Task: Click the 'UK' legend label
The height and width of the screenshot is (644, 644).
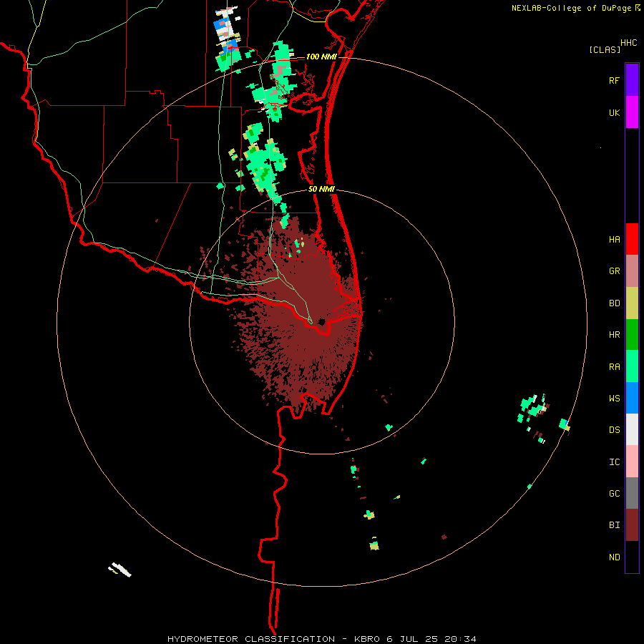Action: [614, 113]
